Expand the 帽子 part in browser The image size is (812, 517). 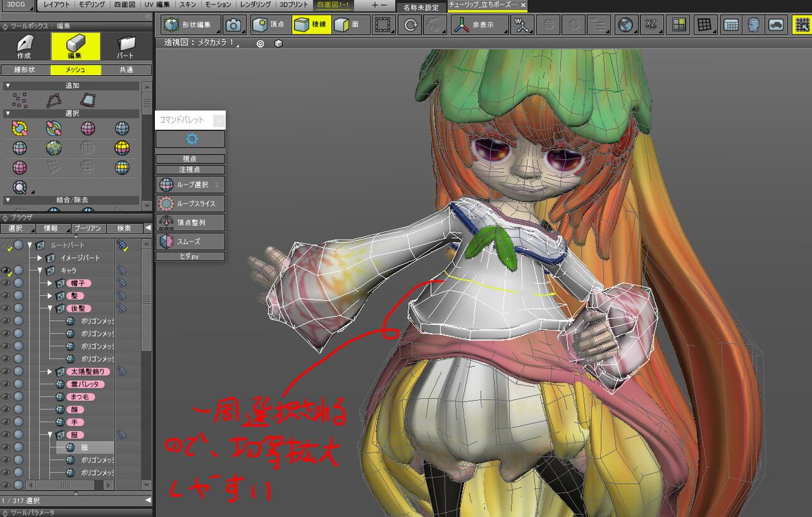[x=50, y=283]
